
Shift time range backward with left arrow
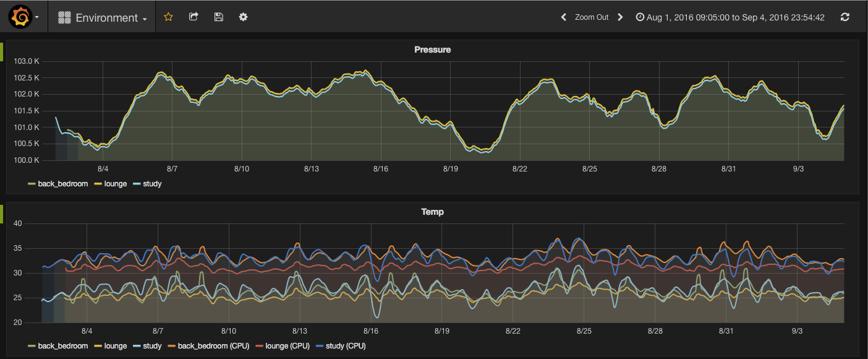point(563,17)
